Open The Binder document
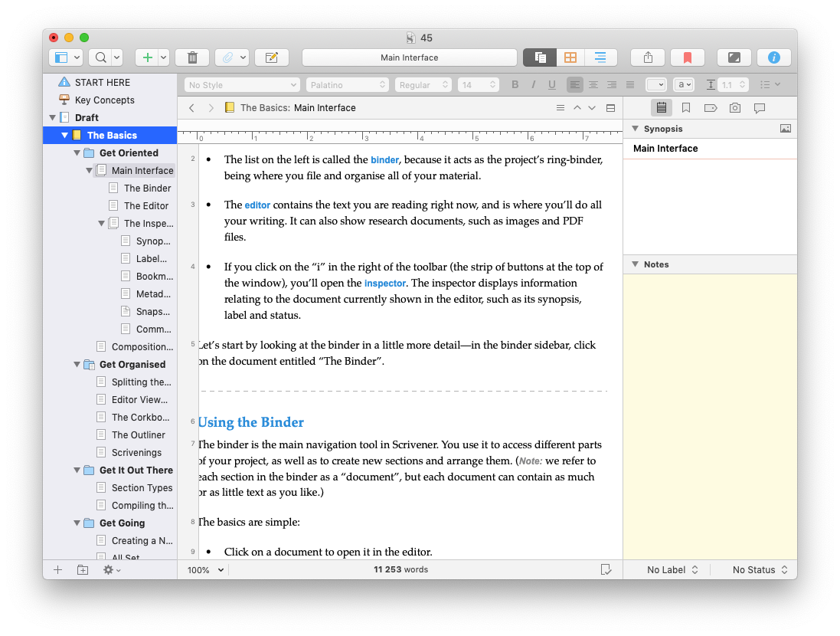Viewport: 840px width, 636px height. [147, 189]
